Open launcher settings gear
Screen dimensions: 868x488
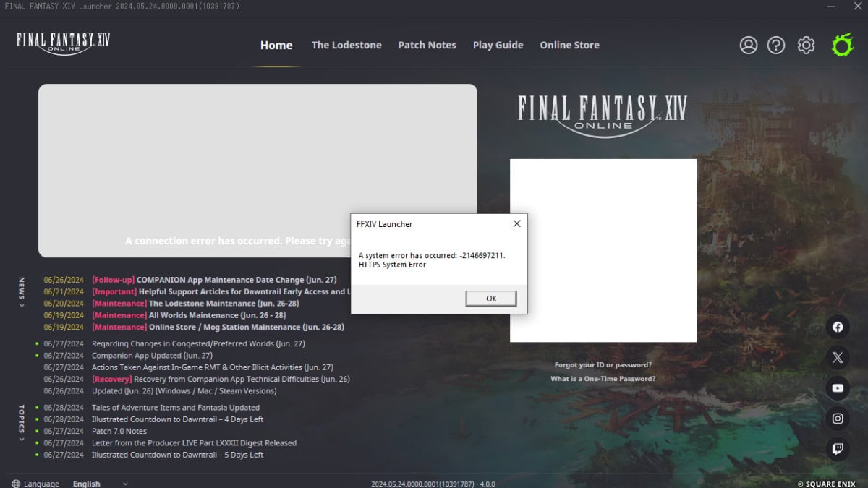(806, 45)
